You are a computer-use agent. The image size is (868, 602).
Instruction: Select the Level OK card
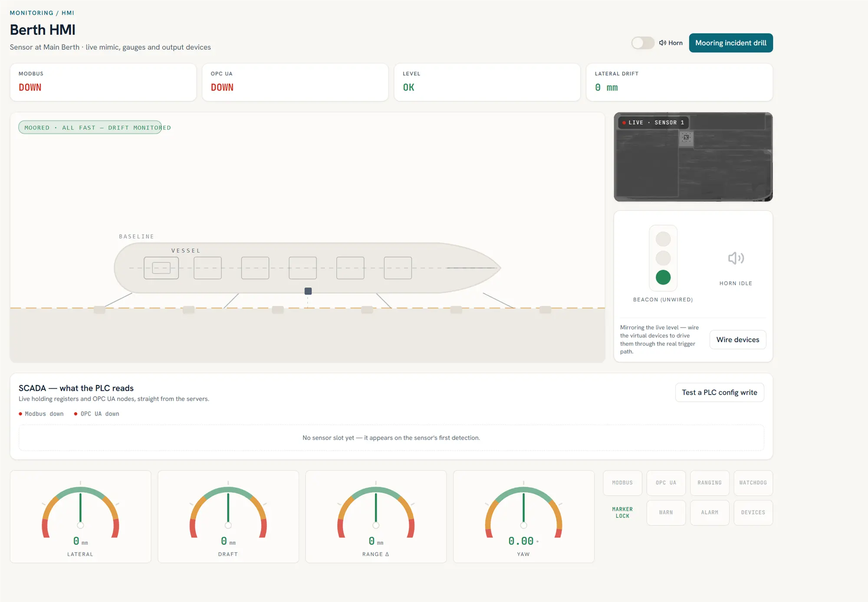pos(487,82)
